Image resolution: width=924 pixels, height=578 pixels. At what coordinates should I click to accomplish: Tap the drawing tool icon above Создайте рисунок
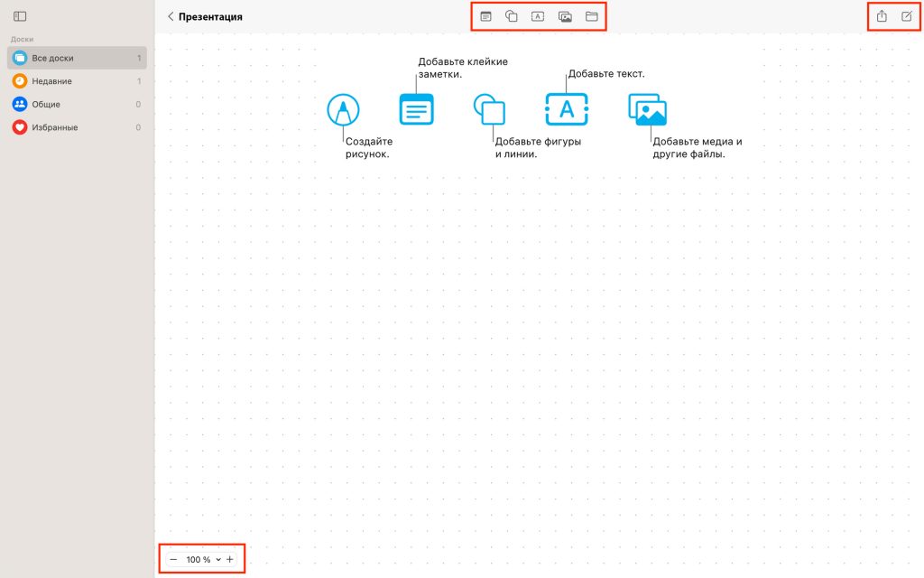pyautogui.click(x=342, y=108)
